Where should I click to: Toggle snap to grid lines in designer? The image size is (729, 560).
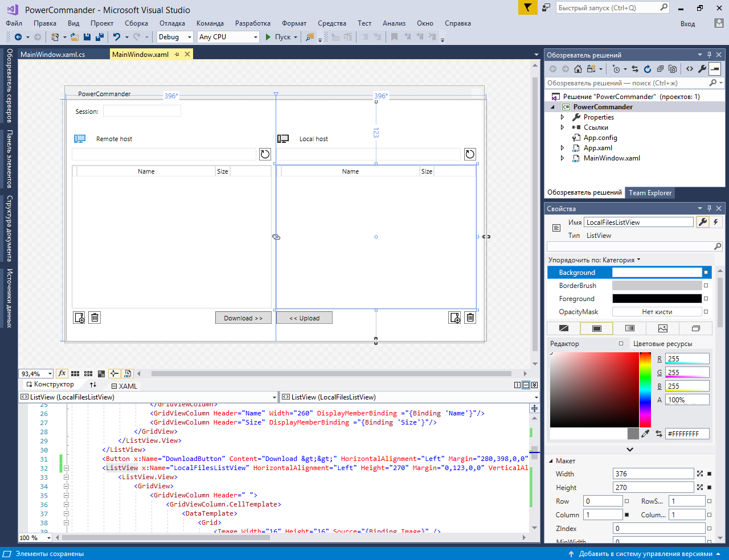tap(88, 374)
